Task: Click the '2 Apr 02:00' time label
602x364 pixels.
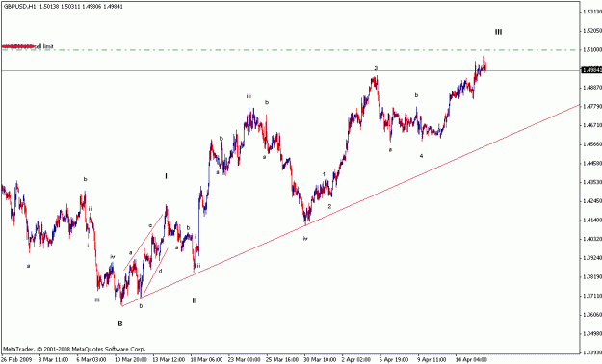Action: pyautogui.click(x=356, y=360)
